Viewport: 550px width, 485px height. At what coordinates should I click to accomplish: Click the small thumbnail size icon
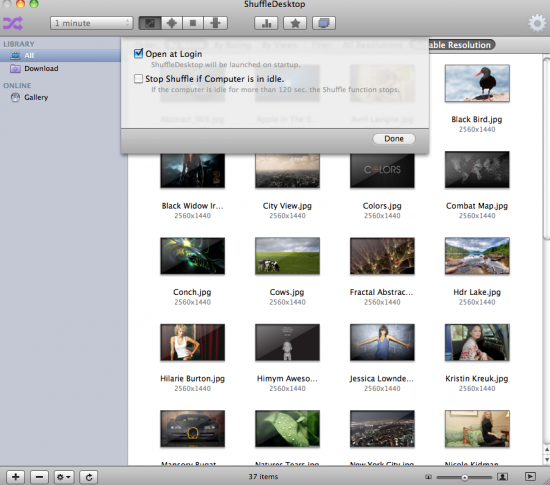[428, 477]
